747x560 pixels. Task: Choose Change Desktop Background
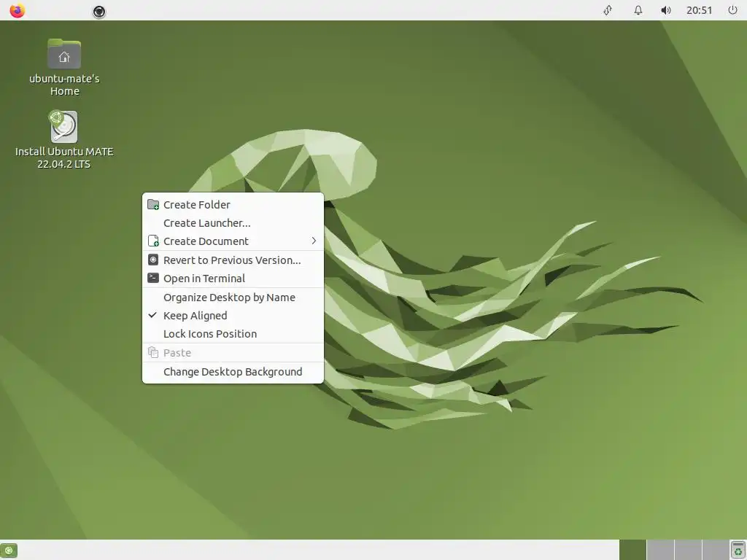tap(233, 372)
